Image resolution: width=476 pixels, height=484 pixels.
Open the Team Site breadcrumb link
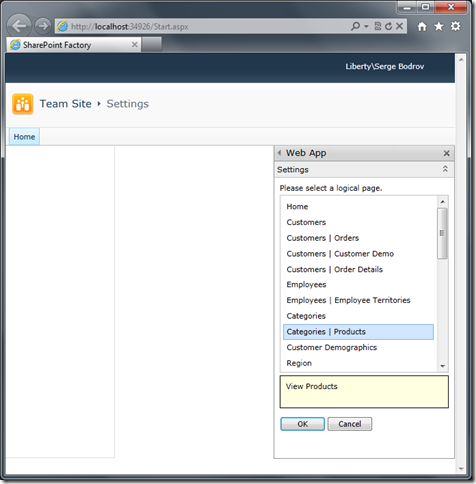[x=66, y=104]
